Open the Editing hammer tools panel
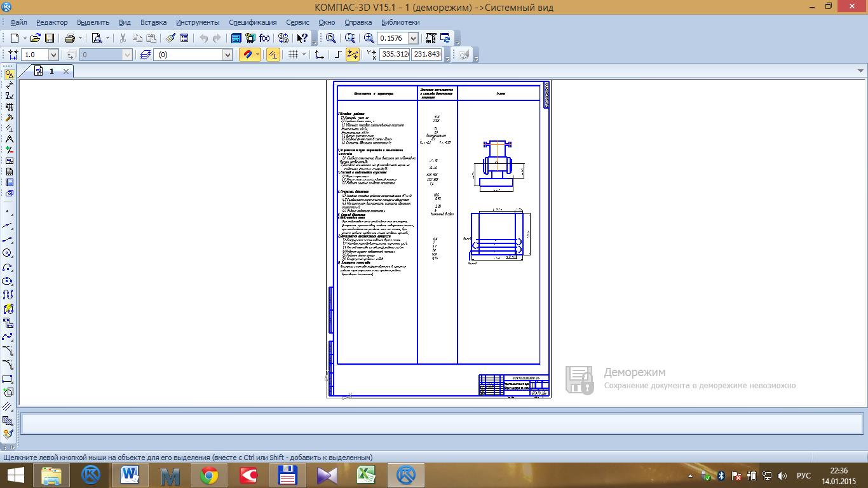 coord(9,118)
